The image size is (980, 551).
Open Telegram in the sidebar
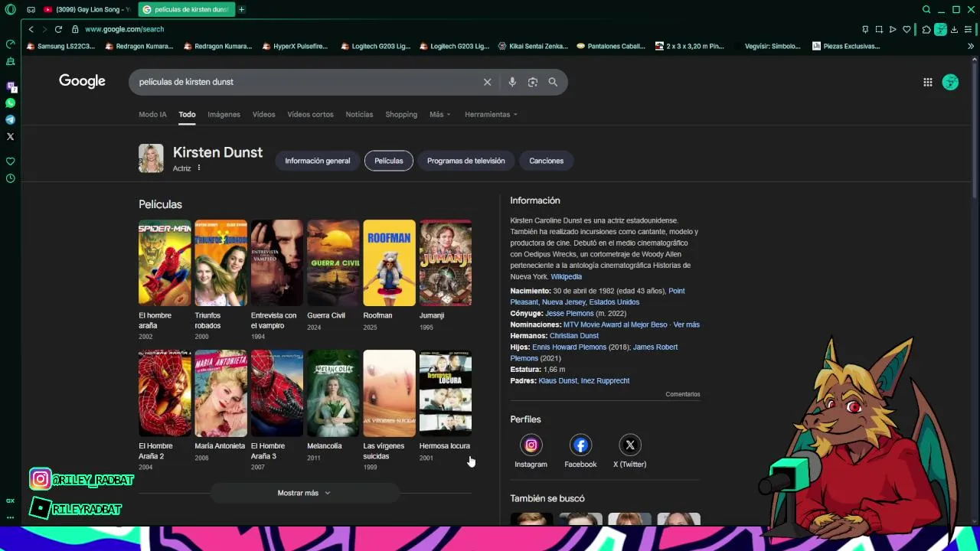(x=10, y=119)
